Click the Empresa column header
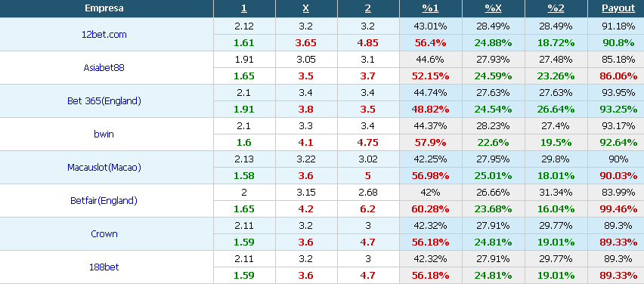Screen dimensions: 644x284 [104, 8]
